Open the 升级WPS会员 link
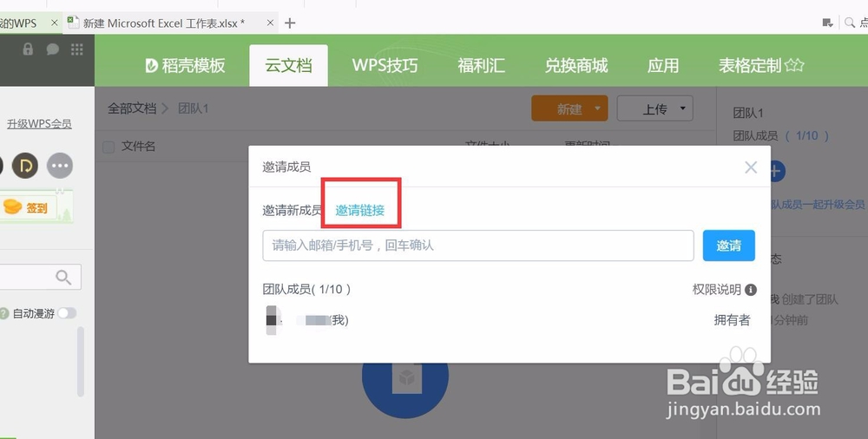Viewport: 868px width, 439px height. click(39, 124)
